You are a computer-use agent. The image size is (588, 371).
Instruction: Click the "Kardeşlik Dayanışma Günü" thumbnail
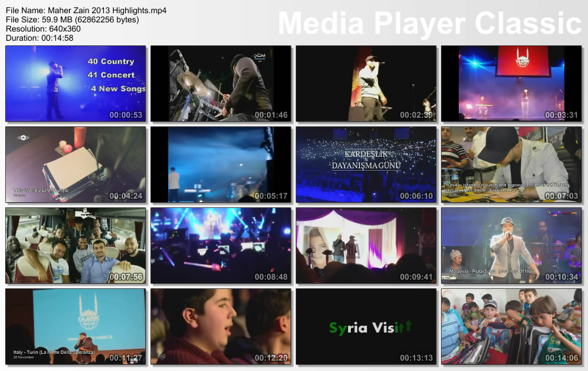tap(366, 164)
